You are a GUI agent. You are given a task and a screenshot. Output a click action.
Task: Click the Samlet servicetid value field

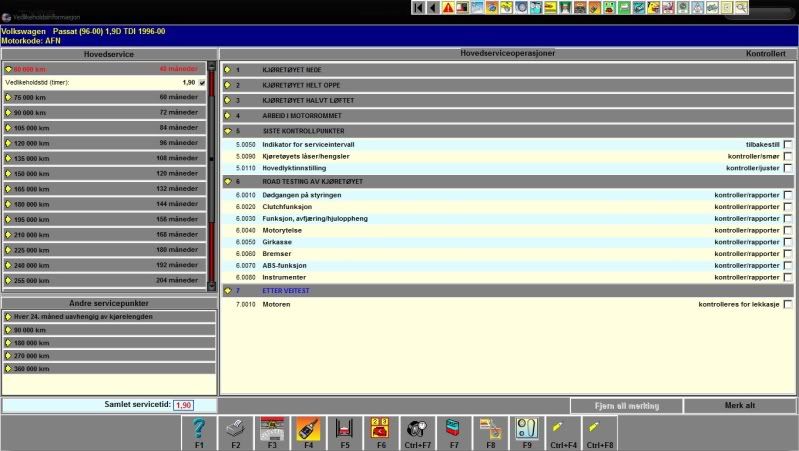[x=183, y=405]
